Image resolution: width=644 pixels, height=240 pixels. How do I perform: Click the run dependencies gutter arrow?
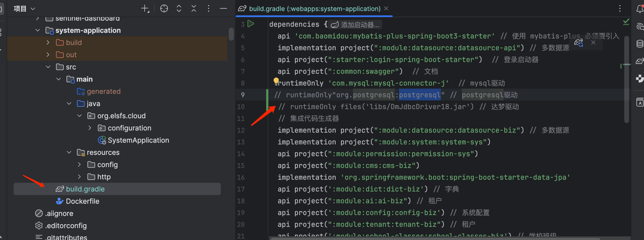pyautogui.click(x=251, y=24)
